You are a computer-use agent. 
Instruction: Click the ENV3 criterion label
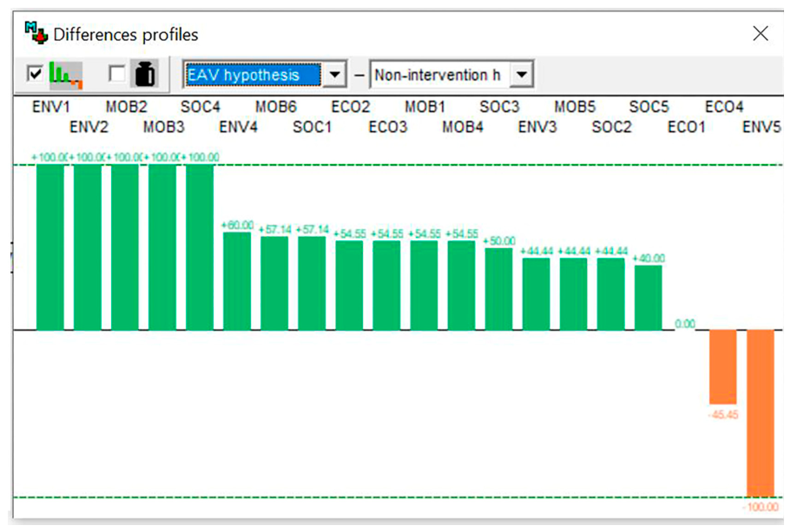point(537,127)
